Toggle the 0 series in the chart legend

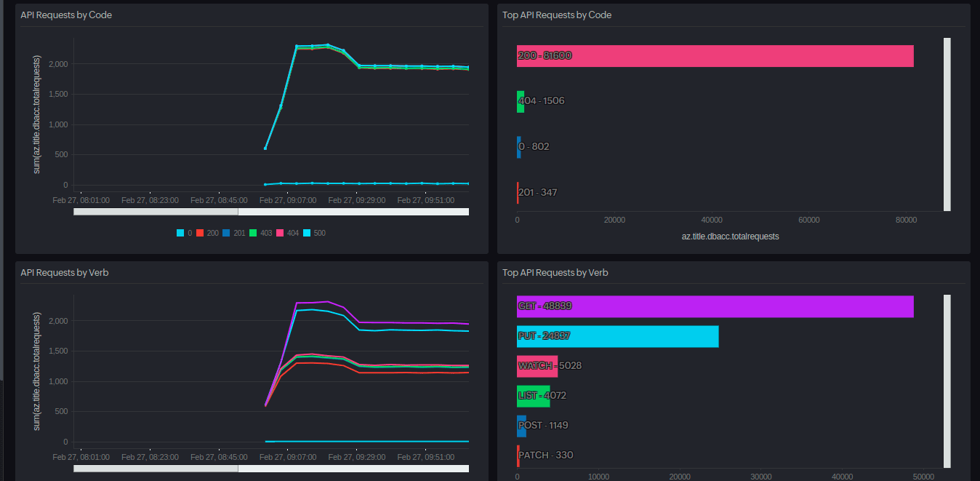pyautogui.click(x=185, y=233)
